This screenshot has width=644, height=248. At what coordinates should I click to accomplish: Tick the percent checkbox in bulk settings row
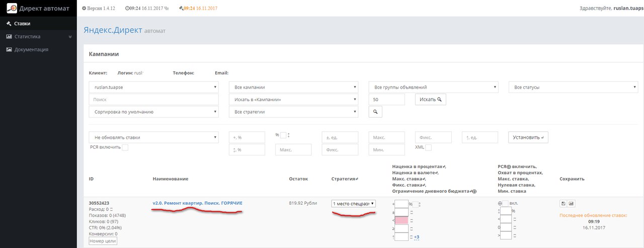(283, 135)
